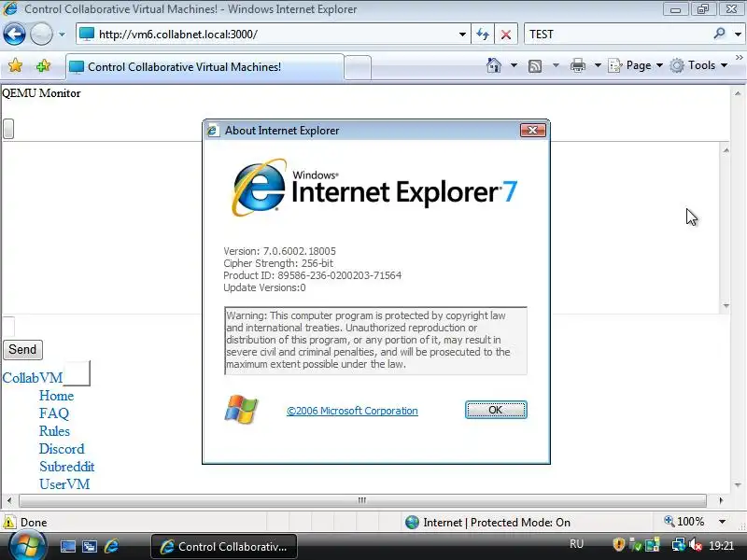Open the Tools menu
The image size is (747, 560).
[698, 65]
